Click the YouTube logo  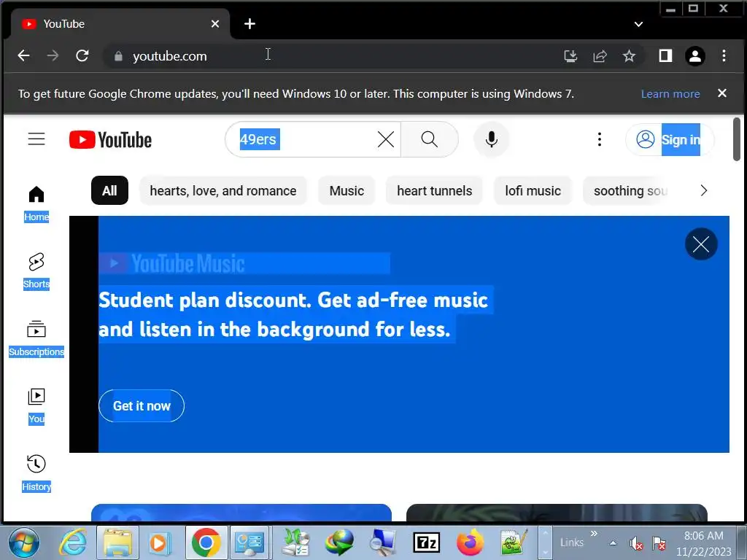tap(111, 140)
